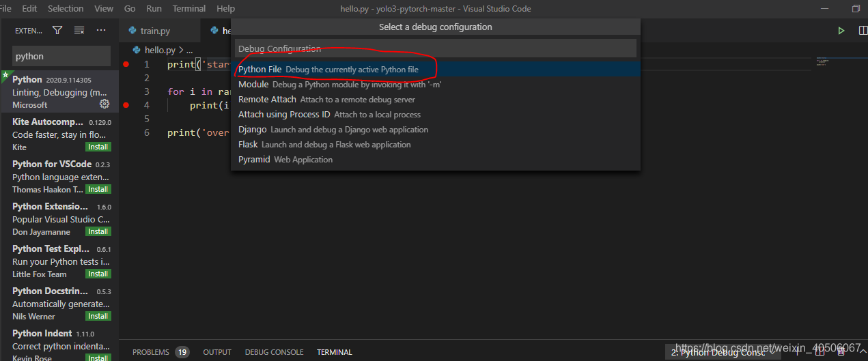
Task: Click the gear icon on Python extension
Action: coord(104,104)
